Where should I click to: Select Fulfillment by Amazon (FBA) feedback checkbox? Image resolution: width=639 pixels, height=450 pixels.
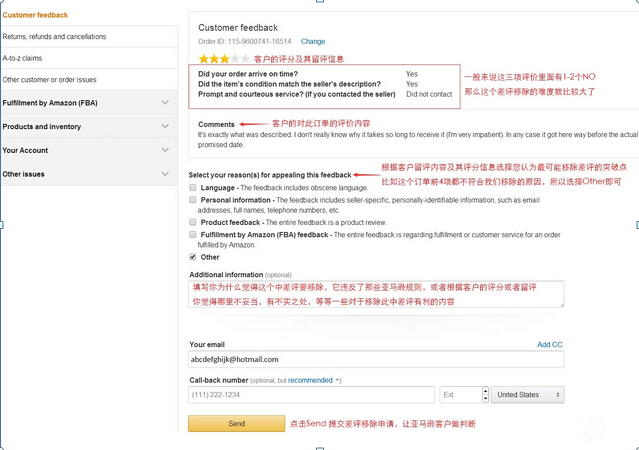pyautogui.click(x=193, y=234)
